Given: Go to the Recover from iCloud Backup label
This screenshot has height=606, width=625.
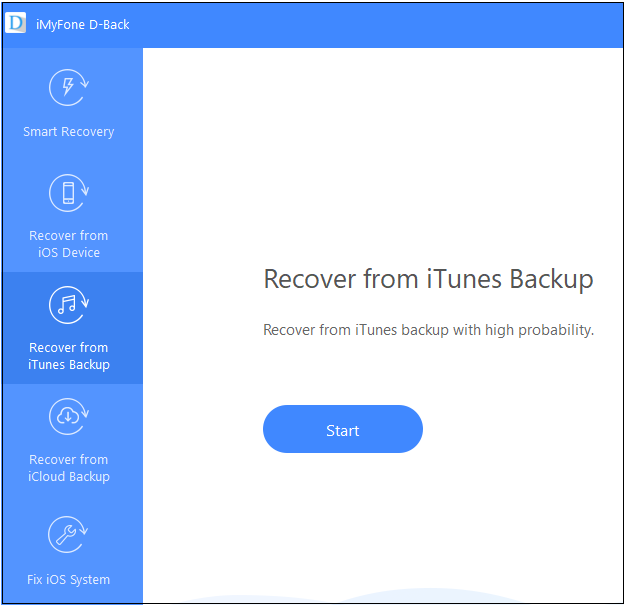Looking at the screenshot, I should pyautogui.click(x=68, y=468).
